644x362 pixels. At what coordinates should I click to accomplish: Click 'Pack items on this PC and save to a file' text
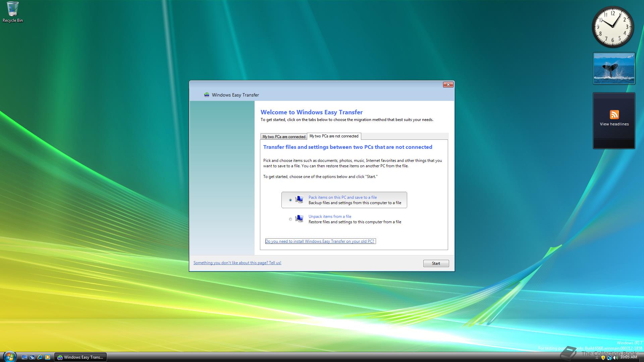342,197
